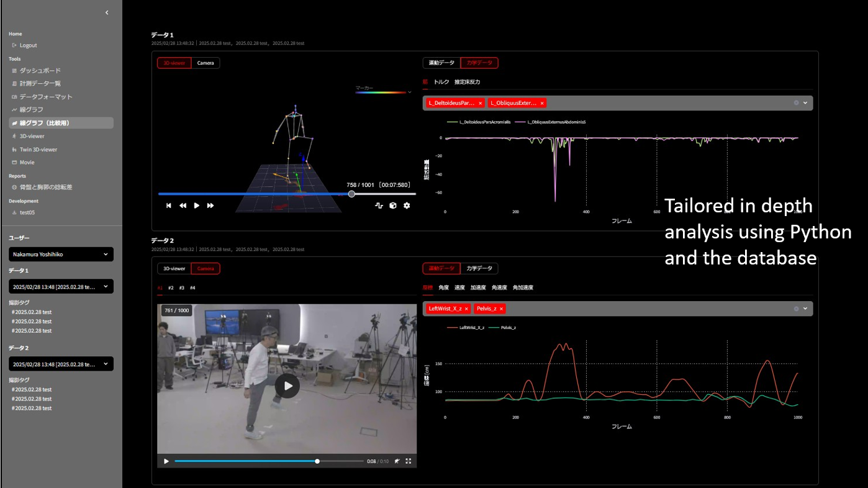
Task: Open データフォーマット in the sidebar
Action: (42, 97)
